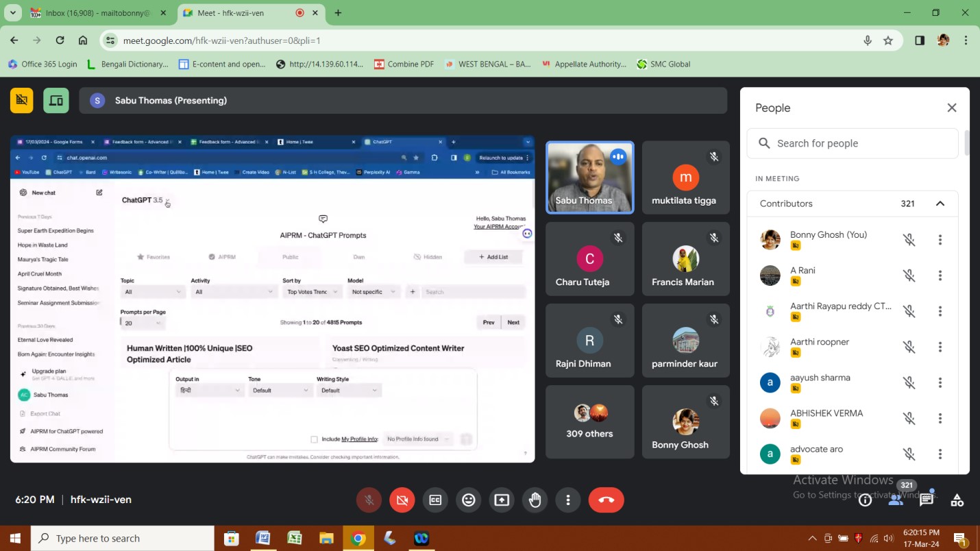Raise hand using the hand icon
Viewport: 980px width, 551px height.
pos(535,500)
